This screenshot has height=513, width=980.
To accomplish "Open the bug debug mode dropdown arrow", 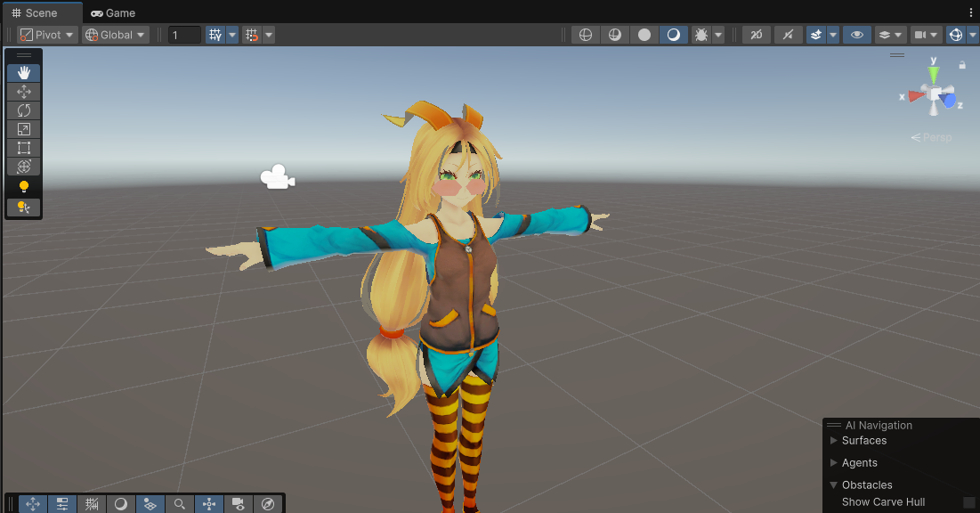I will click(x=718, y=35).
